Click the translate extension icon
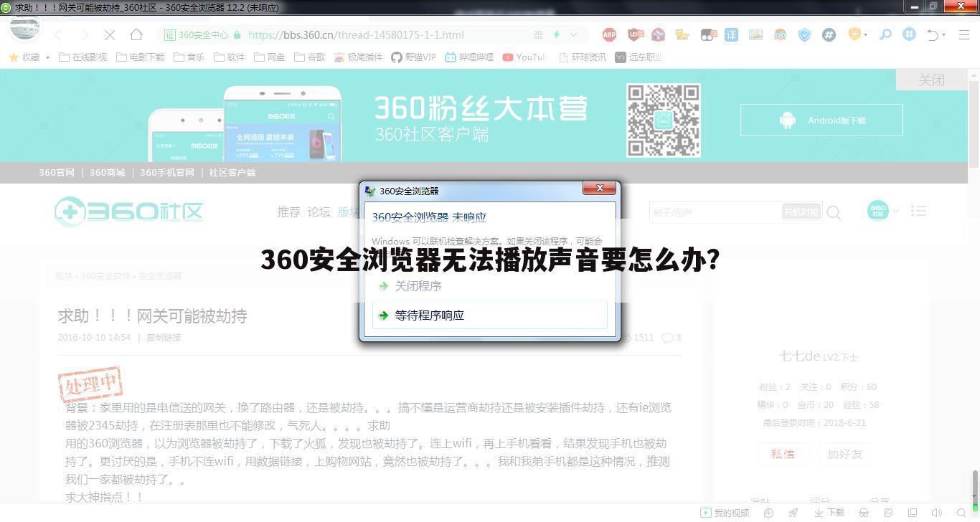Viewport: 980px width, 522px height. tap(731, 34)
